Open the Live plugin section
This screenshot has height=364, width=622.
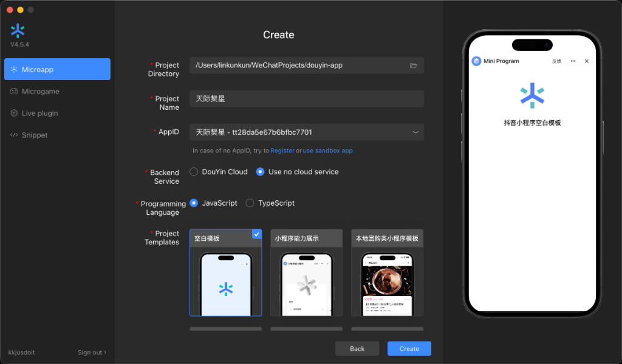(57, 113)
